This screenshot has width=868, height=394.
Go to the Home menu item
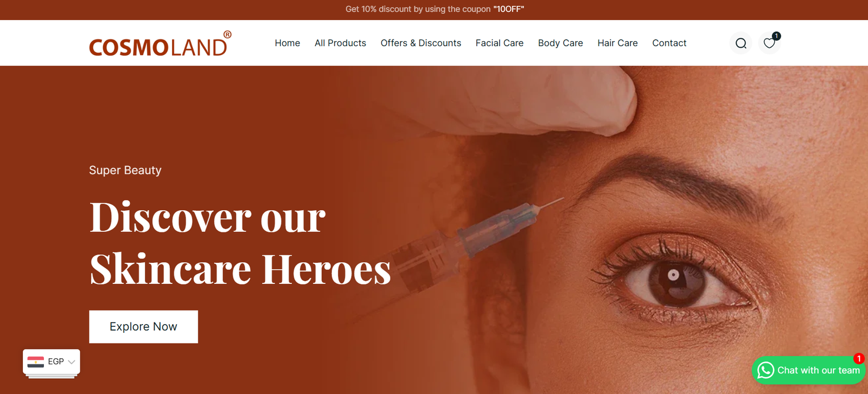tap(288, 43)
